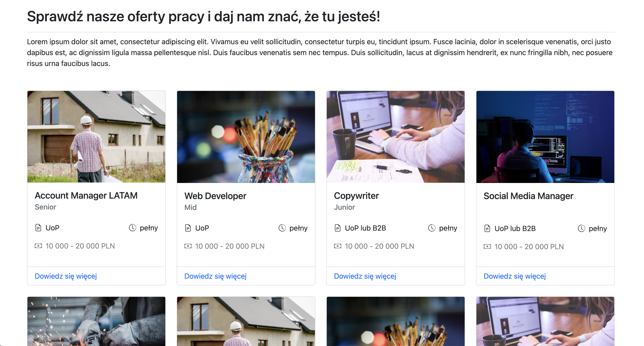Click 'UoP lub B2B' on Copywriter card
This screenshot has height=346, width=644.
366,228
